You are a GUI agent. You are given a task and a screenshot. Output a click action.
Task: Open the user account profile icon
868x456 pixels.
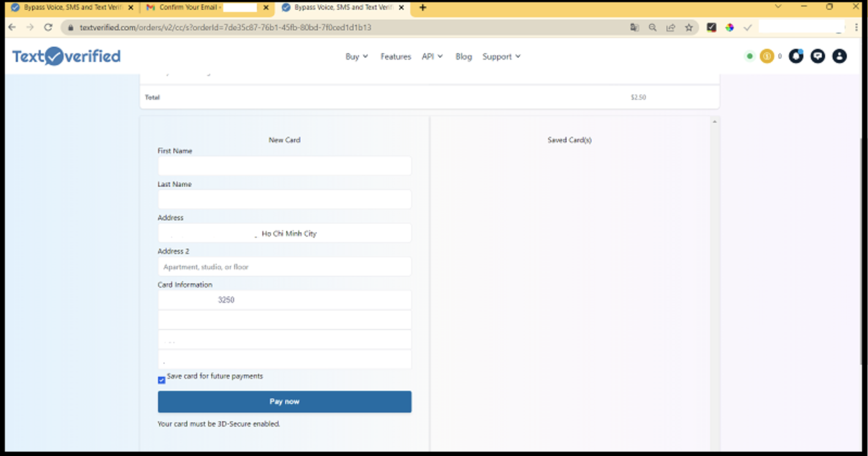click(839, 56)
